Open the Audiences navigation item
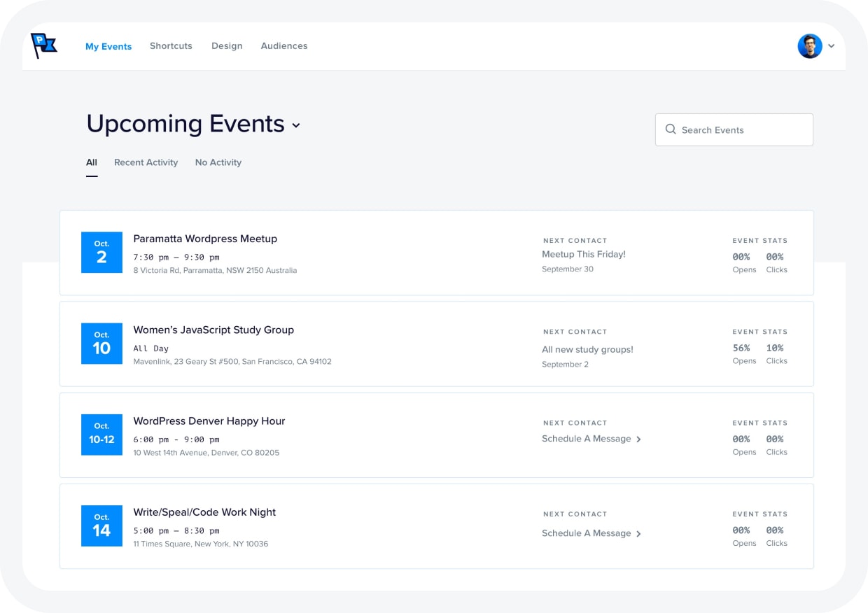The image size is (868, 613). point(284,46)
